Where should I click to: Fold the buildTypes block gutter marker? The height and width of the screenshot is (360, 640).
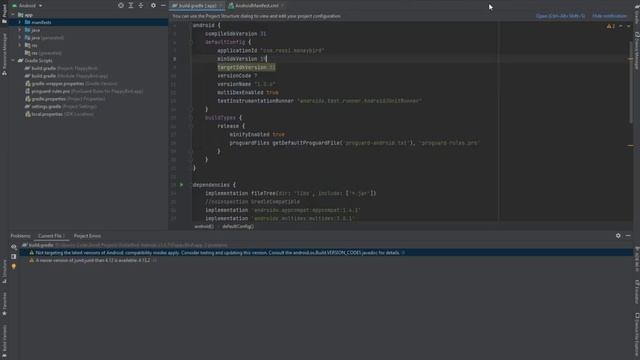191,118
